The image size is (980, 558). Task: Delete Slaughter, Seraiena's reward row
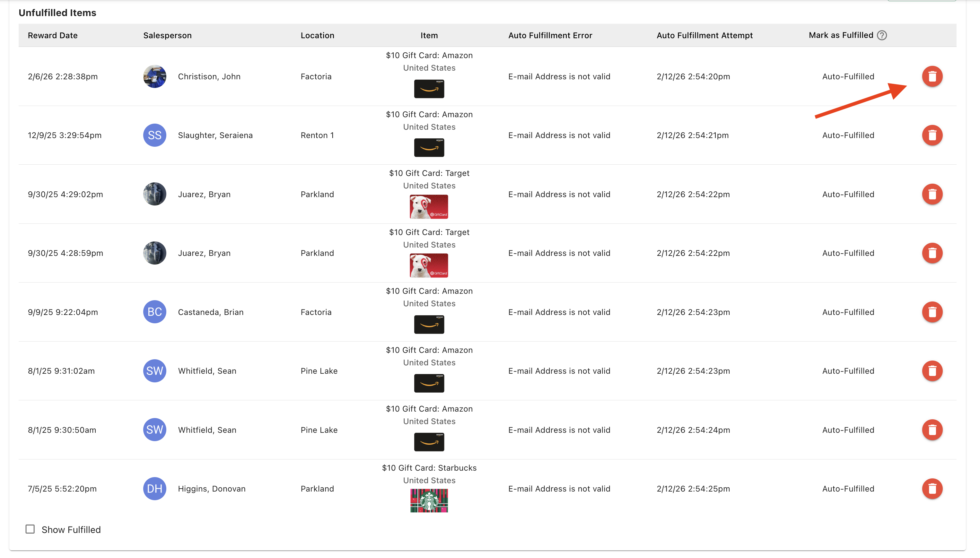932,135
